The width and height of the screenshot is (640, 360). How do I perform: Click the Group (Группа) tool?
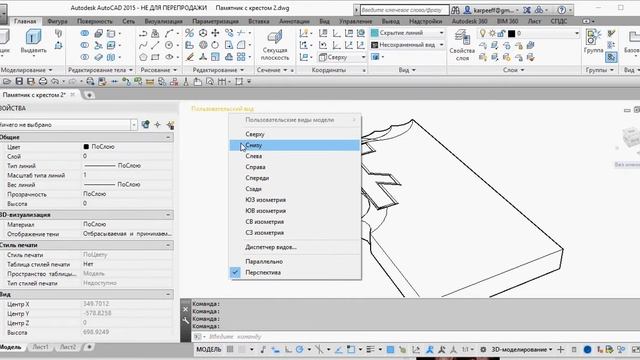pyautogui.click(x=593, y=42)
